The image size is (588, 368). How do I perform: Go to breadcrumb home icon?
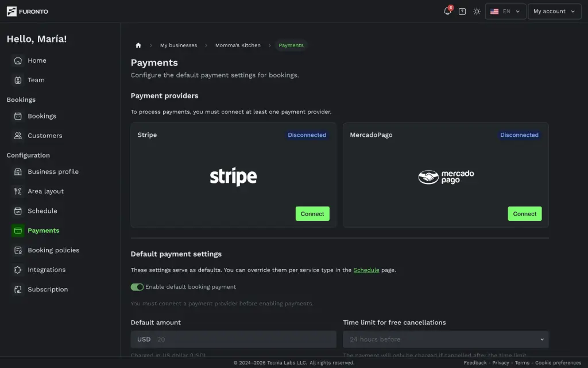point(138,45)
